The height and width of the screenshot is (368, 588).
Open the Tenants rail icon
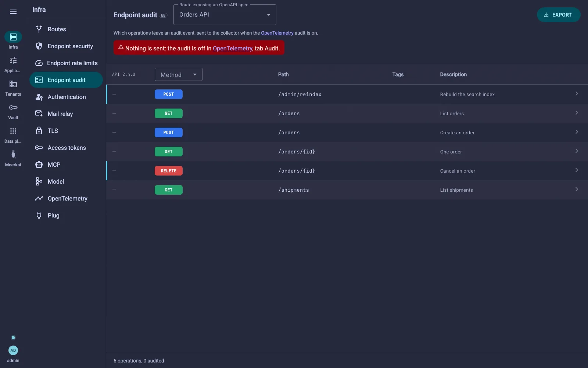(x=13, y=84)
